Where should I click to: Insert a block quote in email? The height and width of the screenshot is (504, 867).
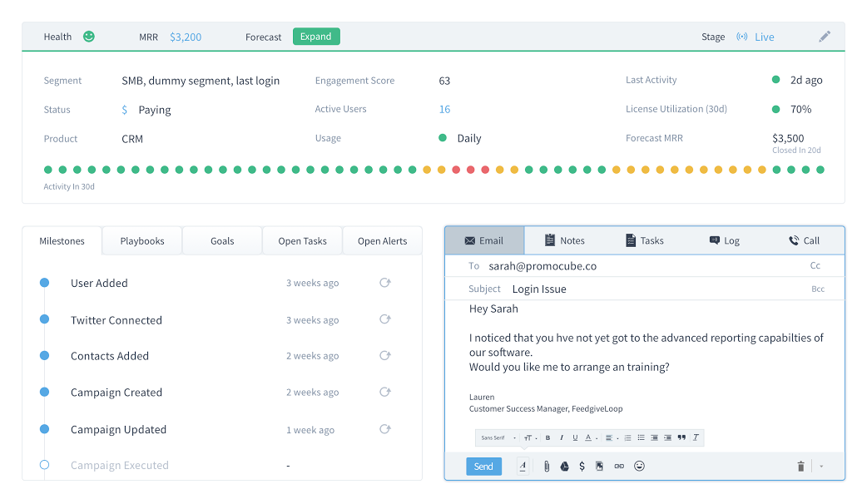[x=681, y=437]
